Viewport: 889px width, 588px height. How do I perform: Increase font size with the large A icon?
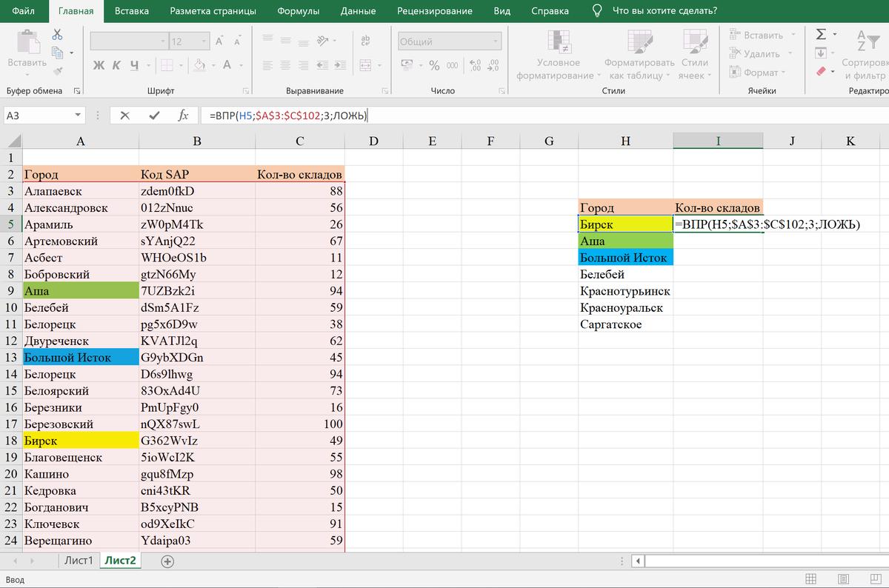tap(219, 41)
